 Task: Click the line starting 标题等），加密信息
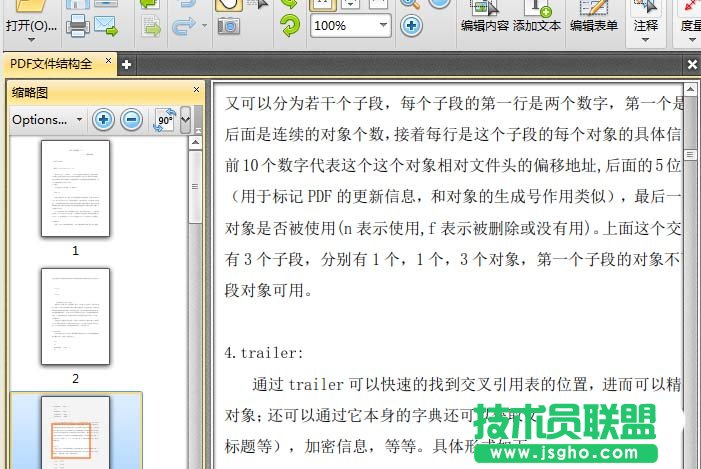pos(376,446)
